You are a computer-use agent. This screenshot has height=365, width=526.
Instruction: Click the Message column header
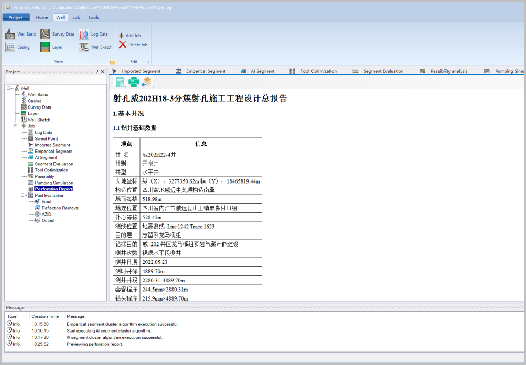75,316
